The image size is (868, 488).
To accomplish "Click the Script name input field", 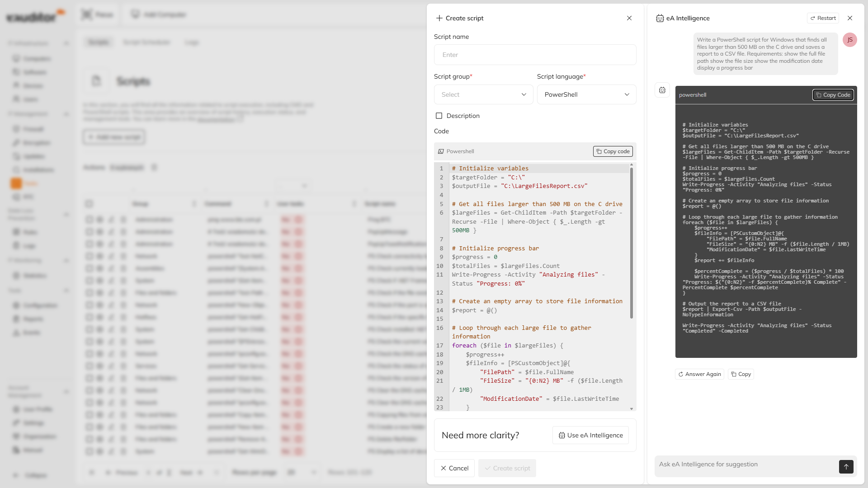I will click(x=535, y=55).
